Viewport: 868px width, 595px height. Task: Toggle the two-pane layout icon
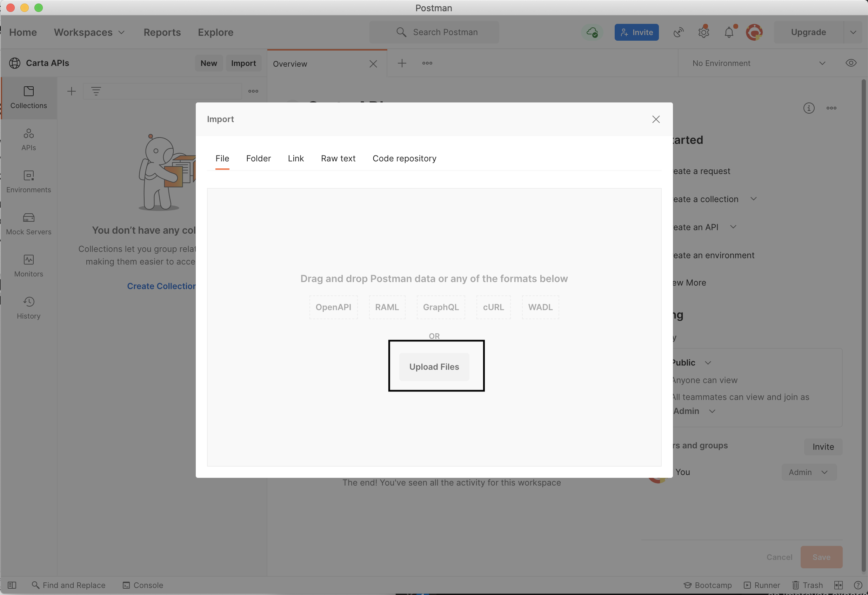(839, 585)
